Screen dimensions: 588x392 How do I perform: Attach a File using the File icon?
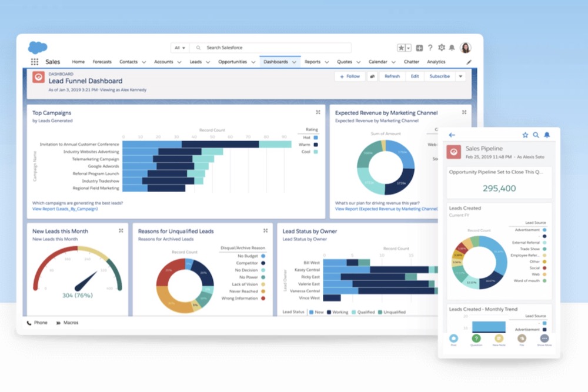tap(522, 338)
